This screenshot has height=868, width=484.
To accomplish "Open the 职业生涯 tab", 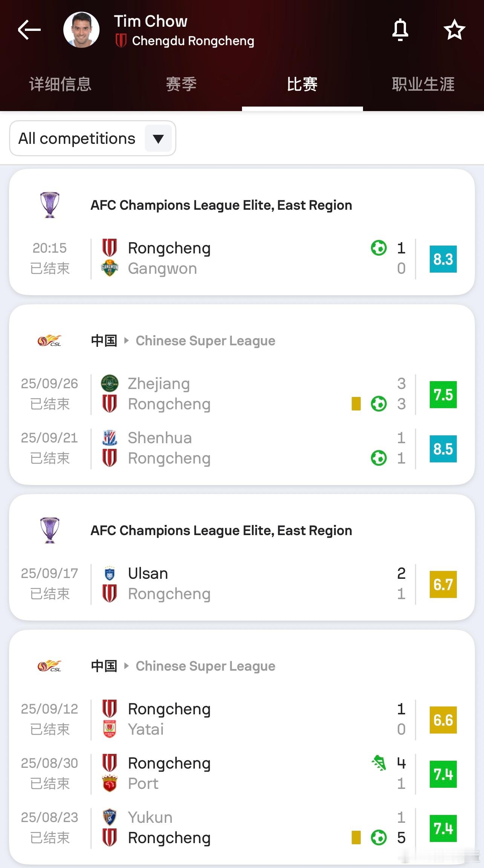I will pyautogui.click(x=423, y=84).
